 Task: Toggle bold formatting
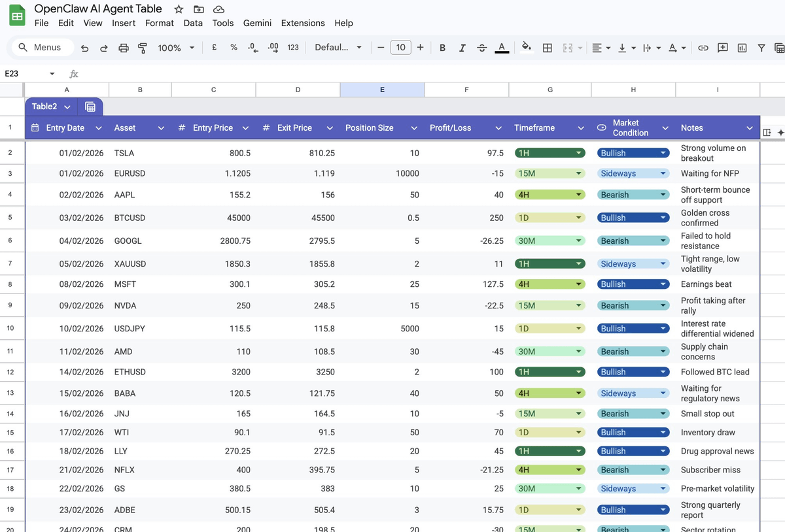443,48
